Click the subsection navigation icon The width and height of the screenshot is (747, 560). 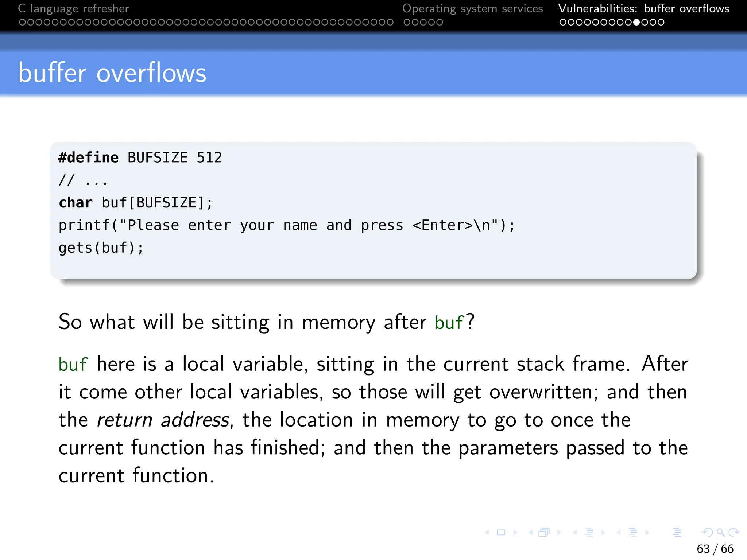[x=589, y=533]
